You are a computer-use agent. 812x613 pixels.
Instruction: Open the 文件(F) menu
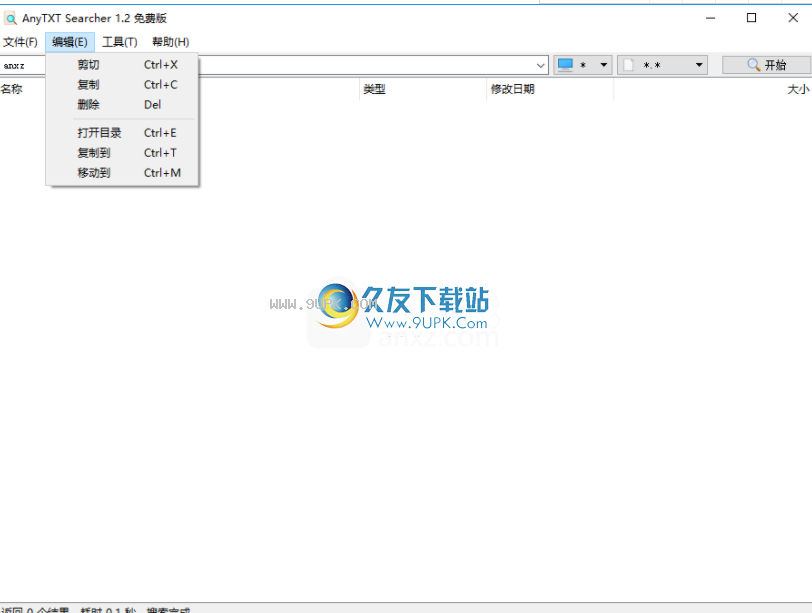[20, 42]
